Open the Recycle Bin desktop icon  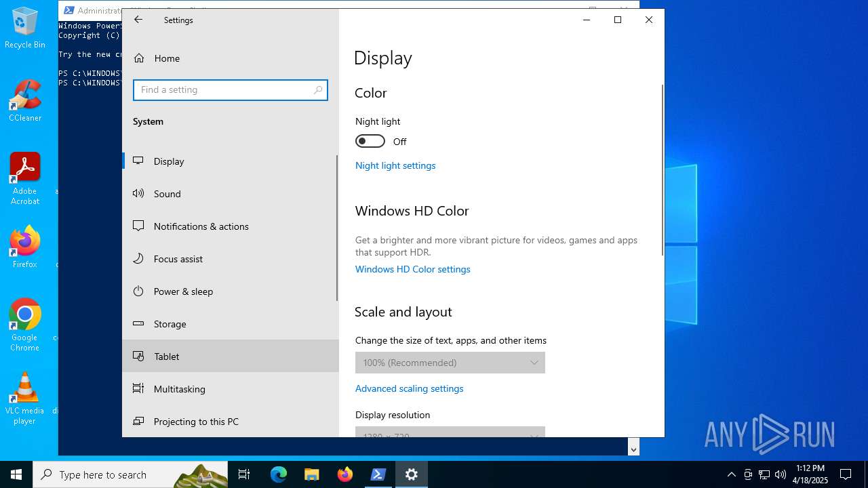tap(25, 28)
